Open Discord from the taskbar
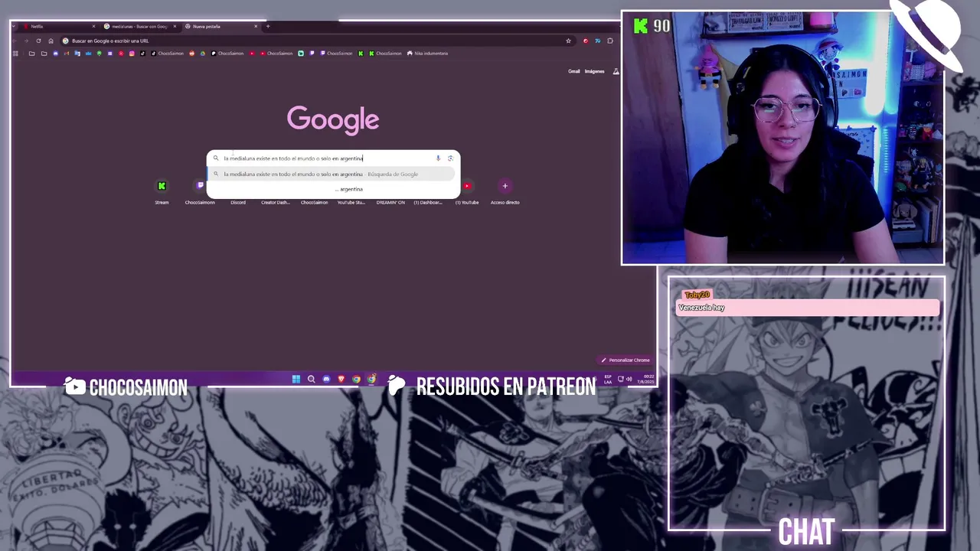Screen dimensions: 980x551 [x=326, y=379]
